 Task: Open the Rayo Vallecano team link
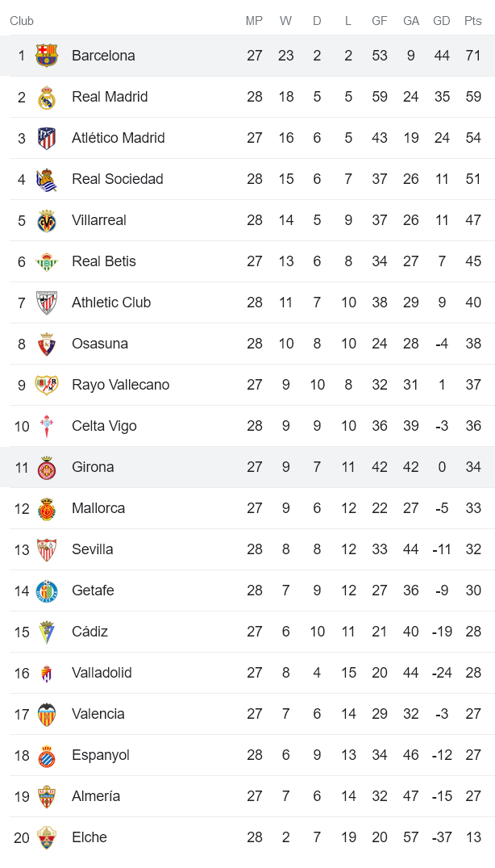(x=120, y=385)
